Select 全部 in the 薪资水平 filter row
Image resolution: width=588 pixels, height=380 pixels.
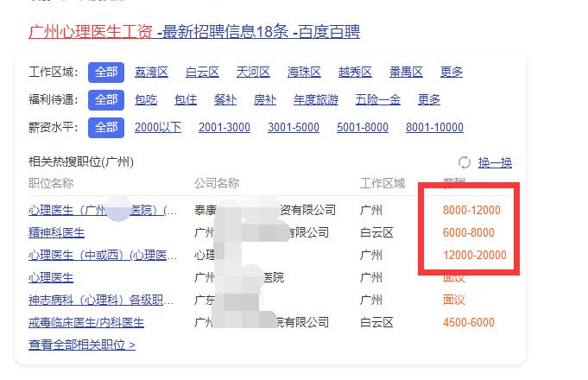[106, 128]
